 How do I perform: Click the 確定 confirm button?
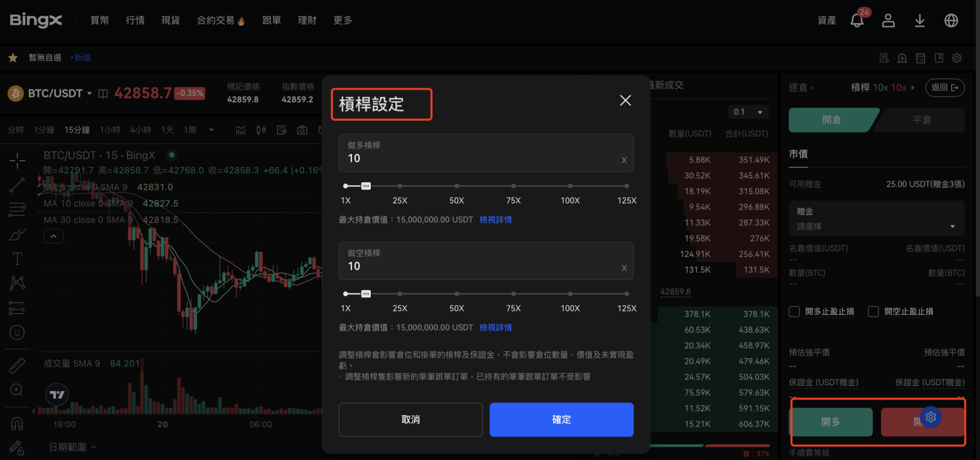coord(561,419)
